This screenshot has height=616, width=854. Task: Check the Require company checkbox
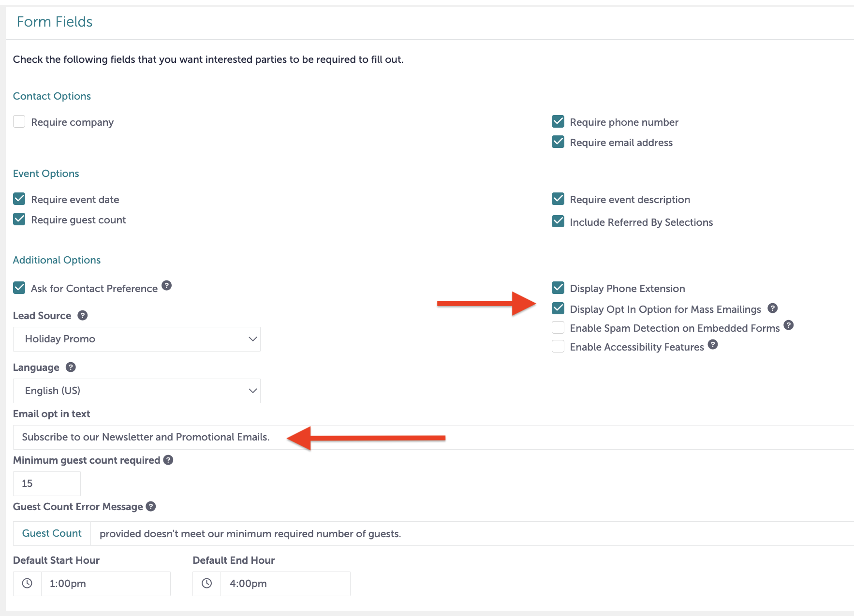point(19,121)
